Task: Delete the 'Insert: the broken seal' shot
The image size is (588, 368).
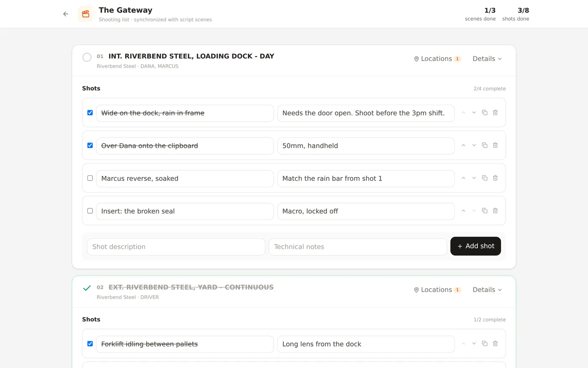Action: [x=495, y=211]
